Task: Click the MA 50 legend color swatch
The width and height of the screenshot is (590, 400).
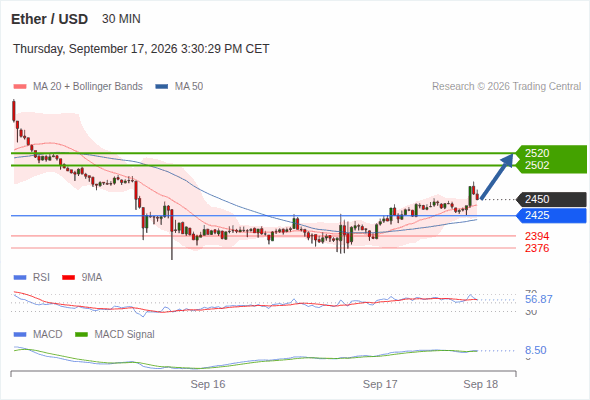Action: click(162, 87)
